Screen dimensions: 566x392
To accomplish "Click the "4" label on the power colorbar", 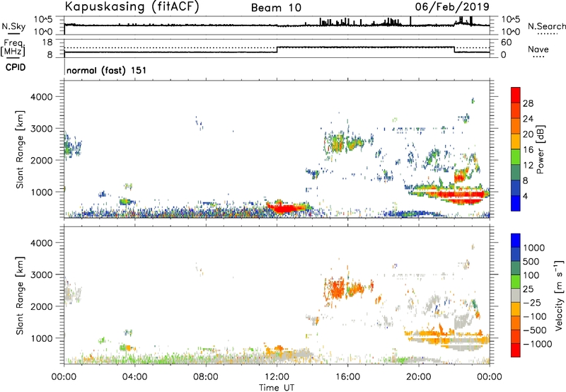I will [x=525, y=196].
